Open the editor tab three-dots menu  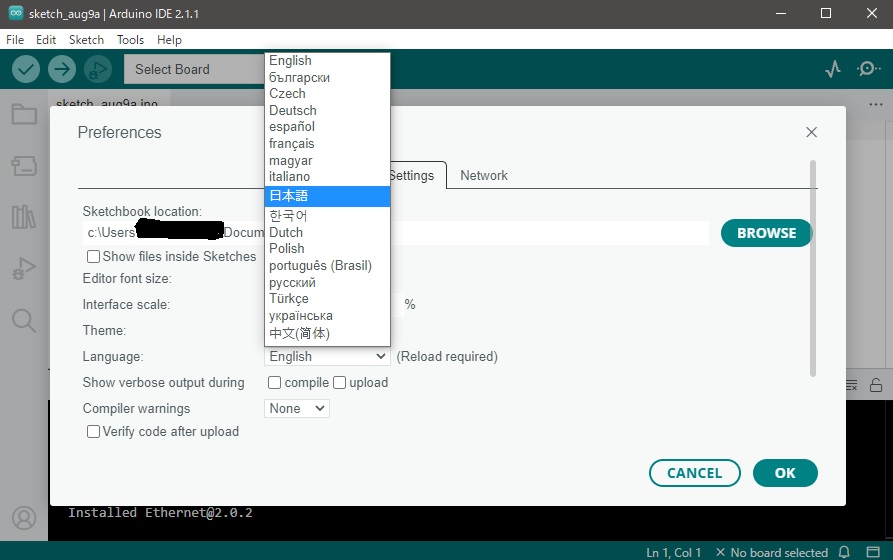point(876,104)
